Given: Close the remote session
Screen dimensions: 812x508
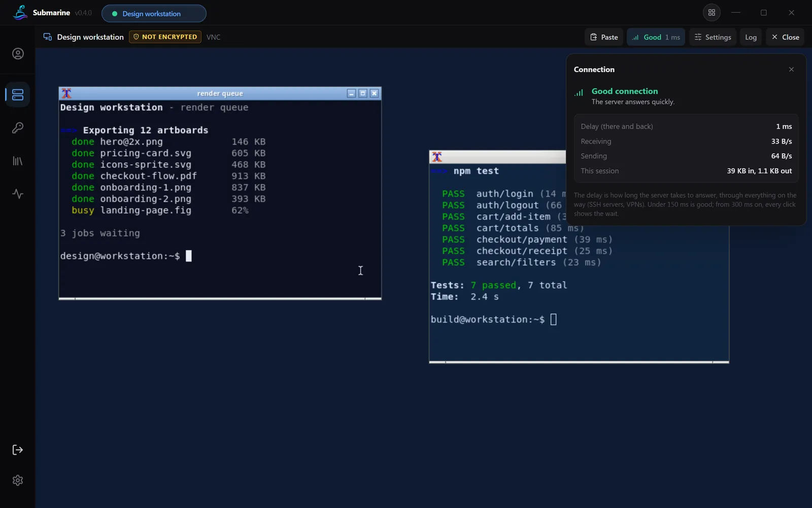Looking at the screenshot, I should (785, 37).
